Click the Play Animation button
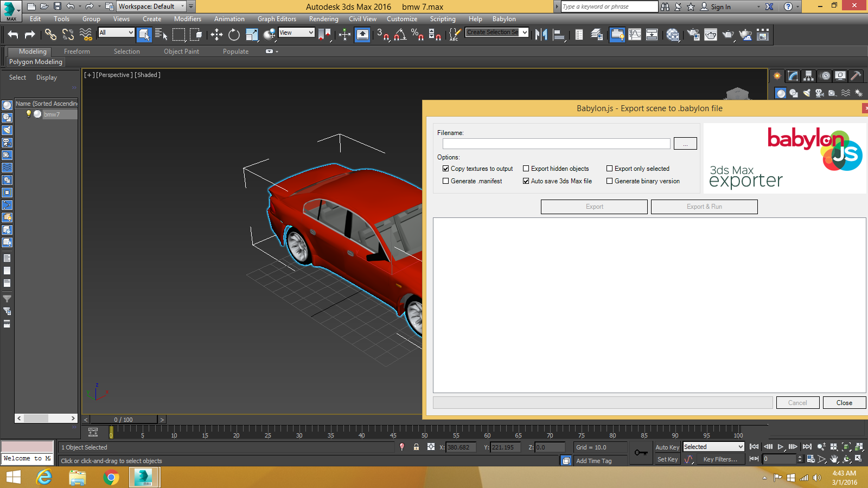Viewport: 868px width, 488px height. click(x=780, y=447)
